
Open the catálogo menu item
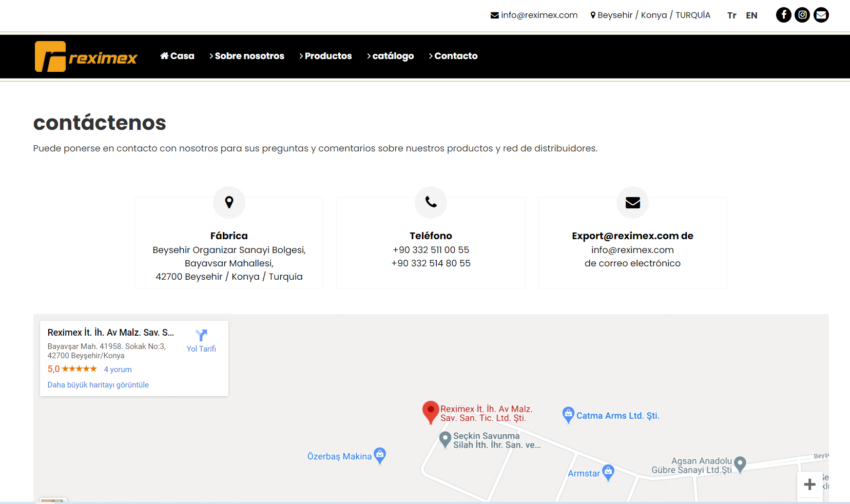(391, 56)
